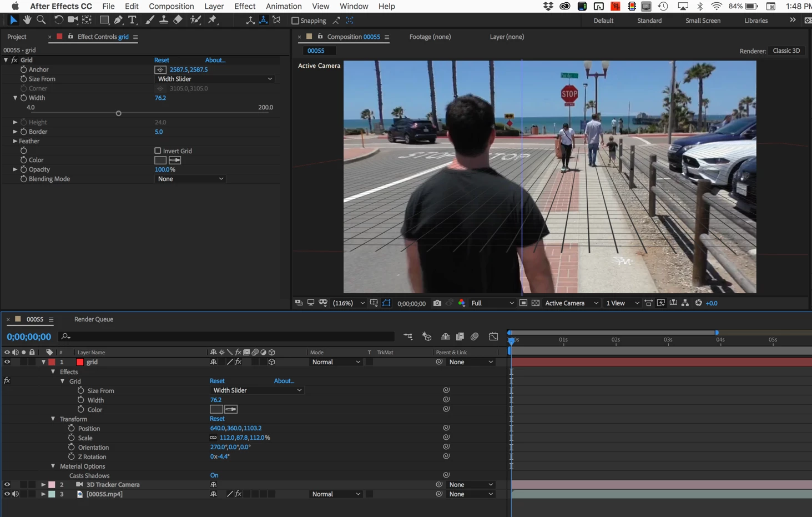
Task: Pick the Eraser tool
Action: pos(178,20)
